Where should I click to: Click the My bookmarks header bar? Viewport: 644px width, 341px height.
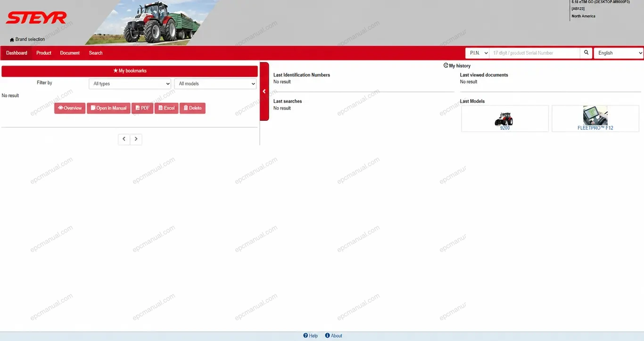coord(130,71)
